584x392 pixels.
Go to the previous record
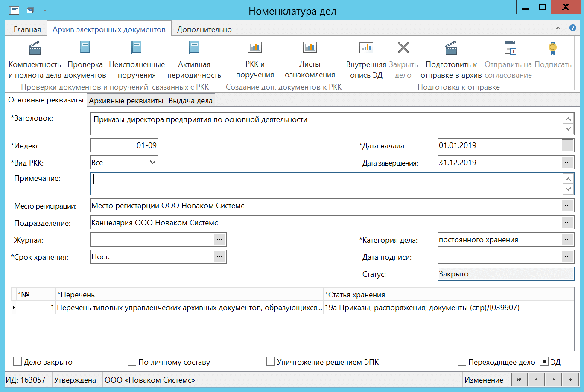pos(537,380)
